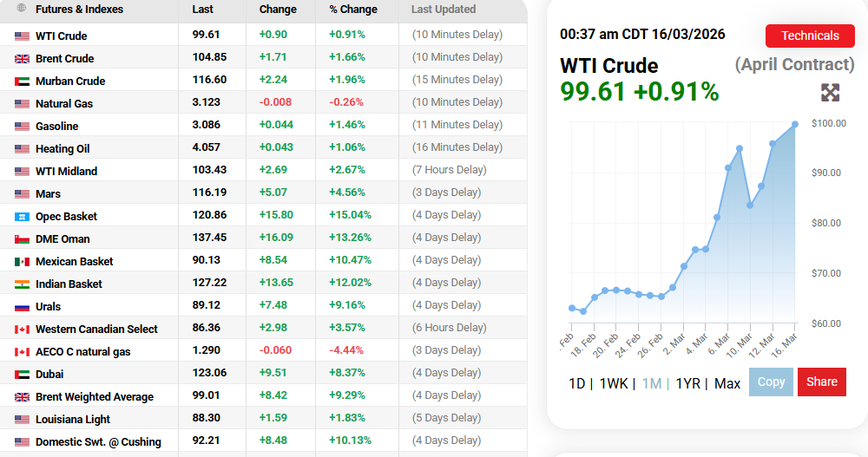This screenshot has height=457, width=868.
Task: Click the UAE flag icon next to Dubai
Action: click(x=23, y=375)
